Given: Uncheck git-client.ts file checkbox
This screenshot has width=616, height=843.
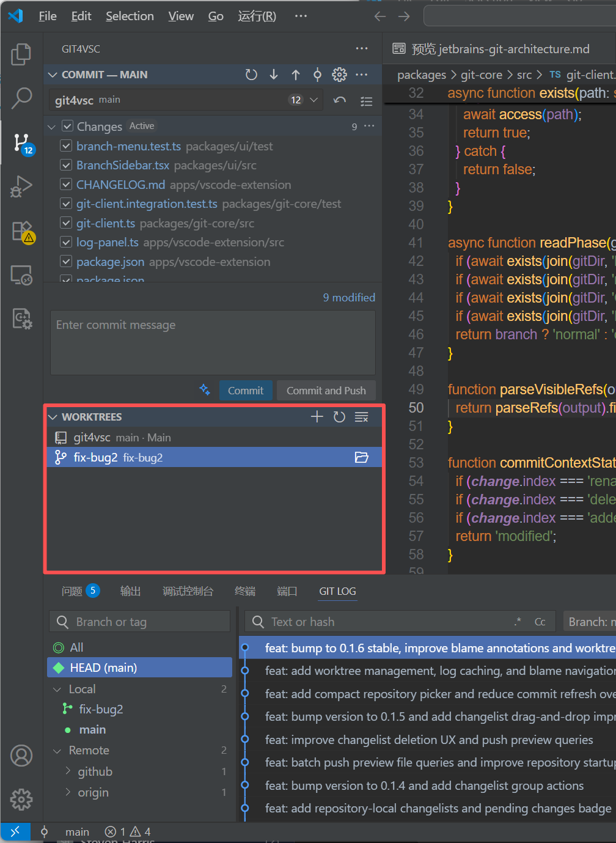Looking at the screenshot, I should (66, 223).
